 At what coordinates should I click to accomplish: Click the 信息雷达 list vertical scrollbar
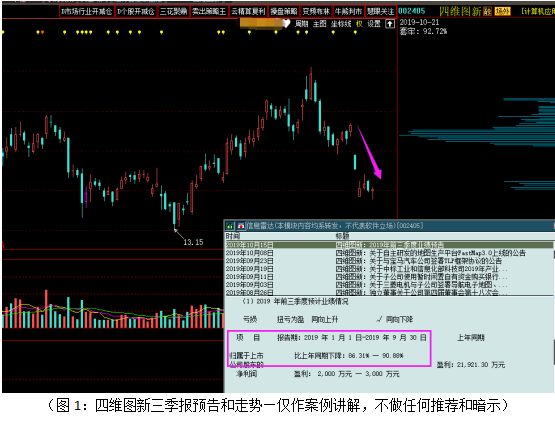tap(553, 268)
